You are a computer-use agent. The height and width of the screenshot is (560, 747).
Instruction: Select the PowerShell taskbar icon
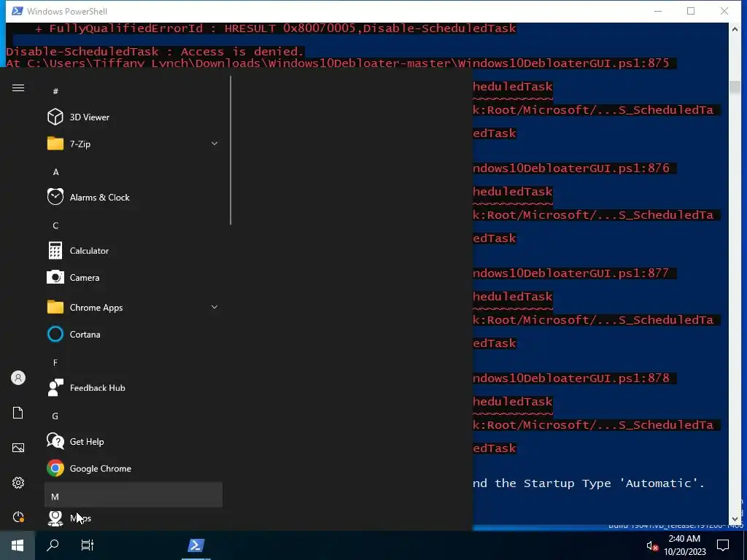point(196,545)
